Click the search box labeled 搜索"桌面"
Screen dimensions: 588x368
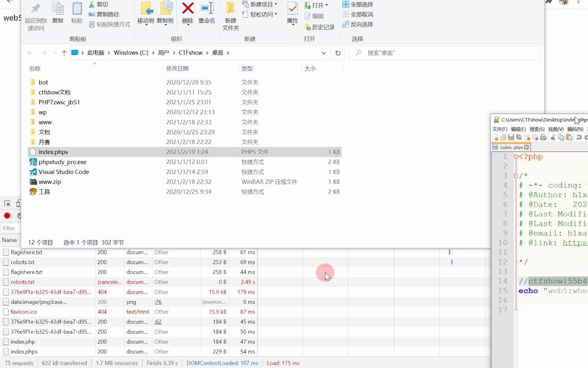pos(445,53)
